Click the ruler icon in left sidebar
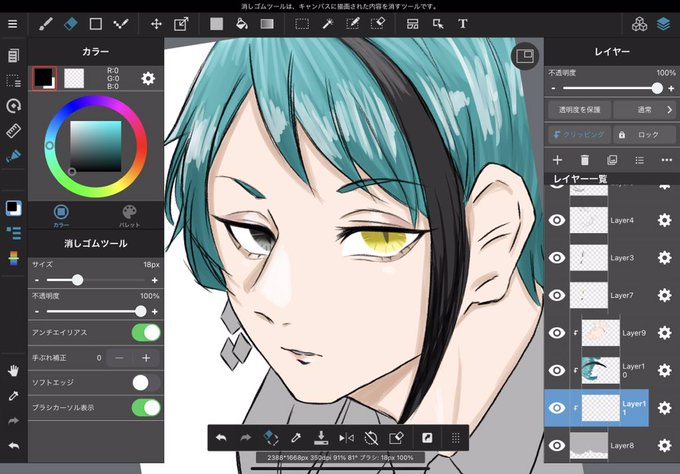 coord(13,131)
